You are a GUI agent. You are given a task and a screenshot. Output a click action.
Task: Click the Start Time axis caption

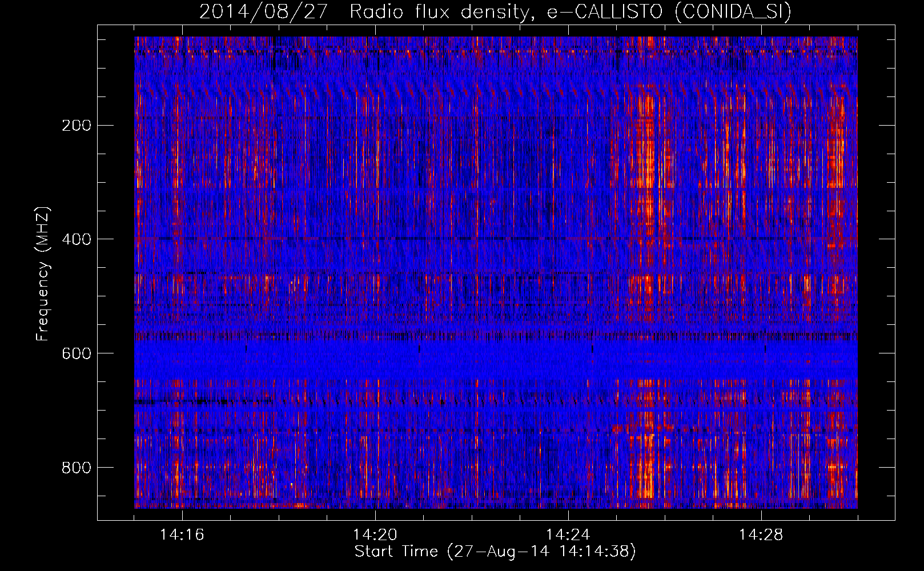pos(495,552)
